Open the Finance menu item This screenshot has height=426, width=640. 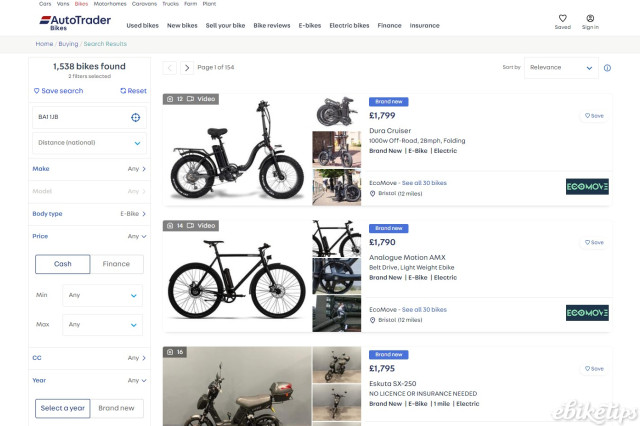(x=389, y=25)
